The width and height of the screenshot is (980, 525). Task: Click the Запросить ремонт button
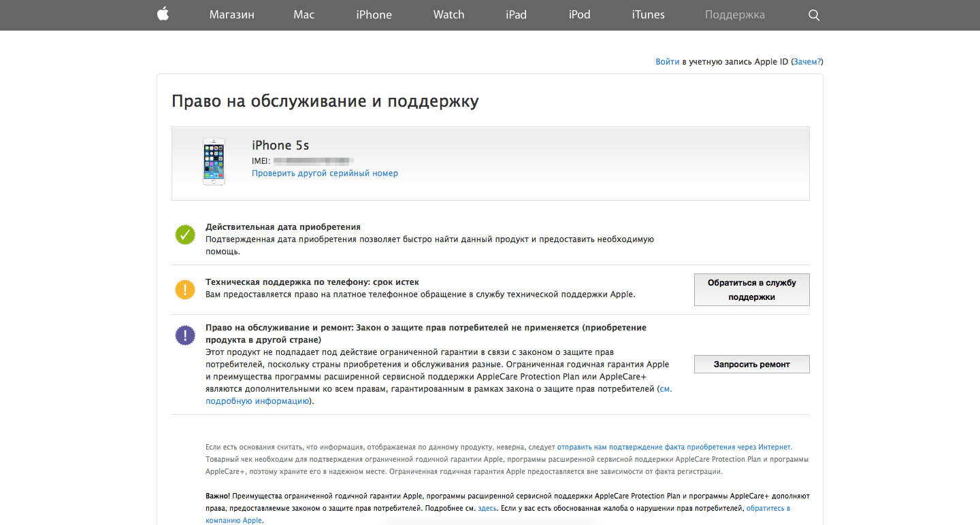tap(752, 365)
